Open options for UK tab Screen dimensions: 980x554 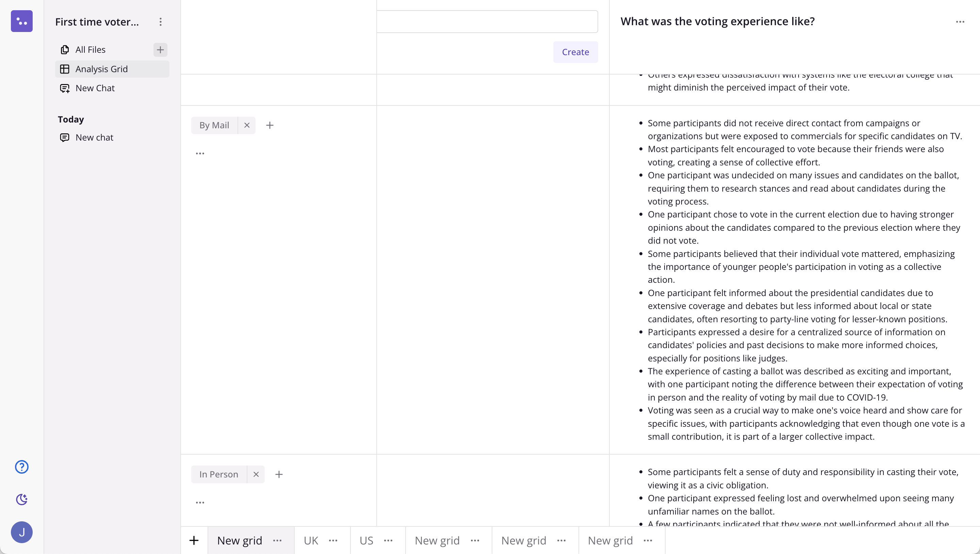click(x=333, y=541)
